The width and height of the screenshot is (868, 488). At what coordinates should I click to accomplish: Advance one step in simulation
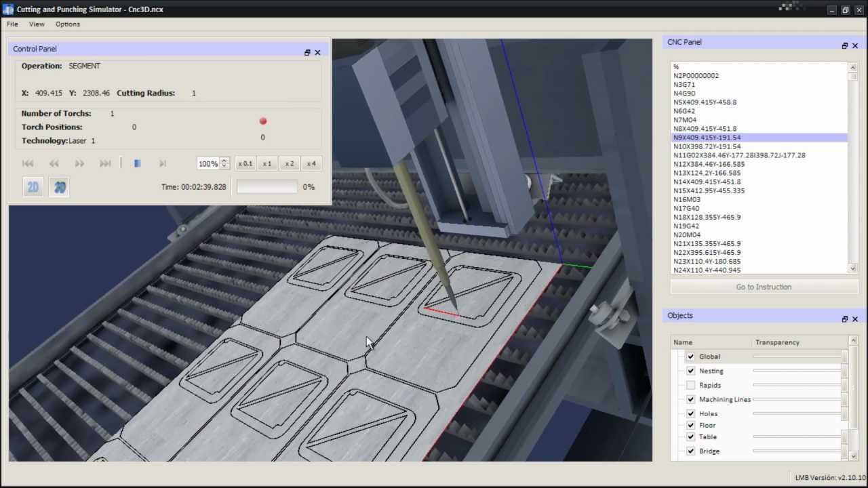click(162, 163)
